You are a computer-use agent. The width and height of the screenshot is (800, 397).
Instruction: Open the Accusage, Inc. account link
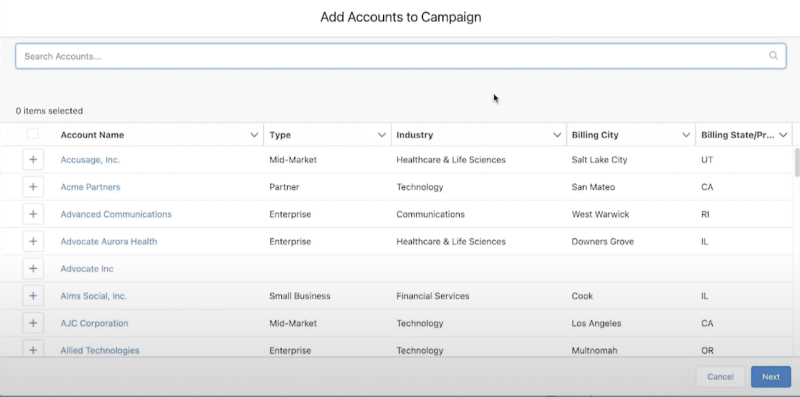(x=90, y=160)
